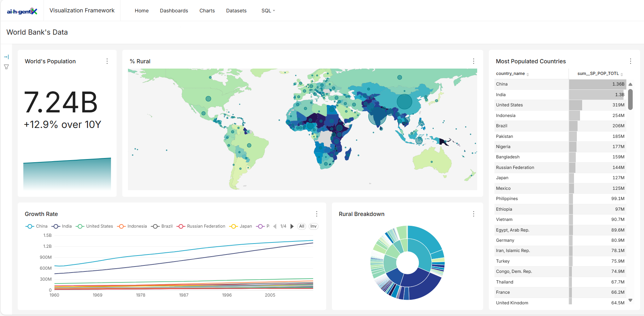Viewport: 644px width, 316px height.
Task: Click the 319M population value cell
Action: pyautogui.click(x=598, y=105)
